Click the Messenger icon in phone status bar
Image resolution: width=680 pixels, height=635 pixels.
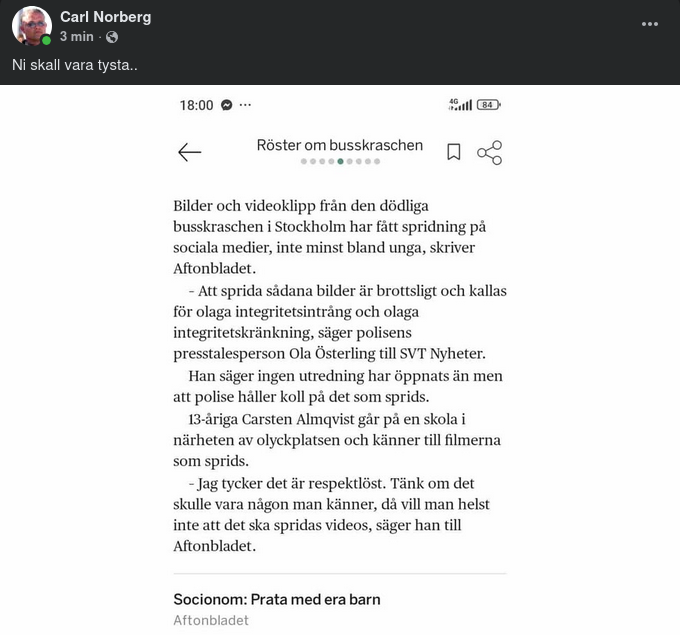pos(227,105)
